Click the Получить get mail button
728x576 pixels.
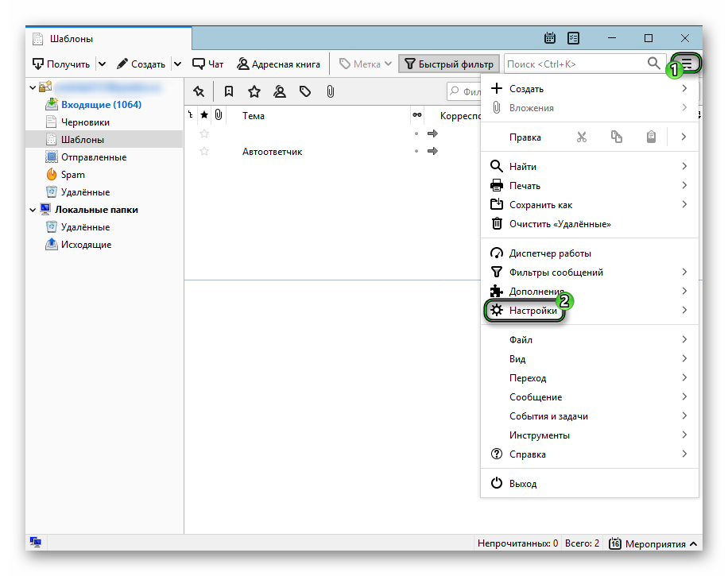[x=61, y=64]
